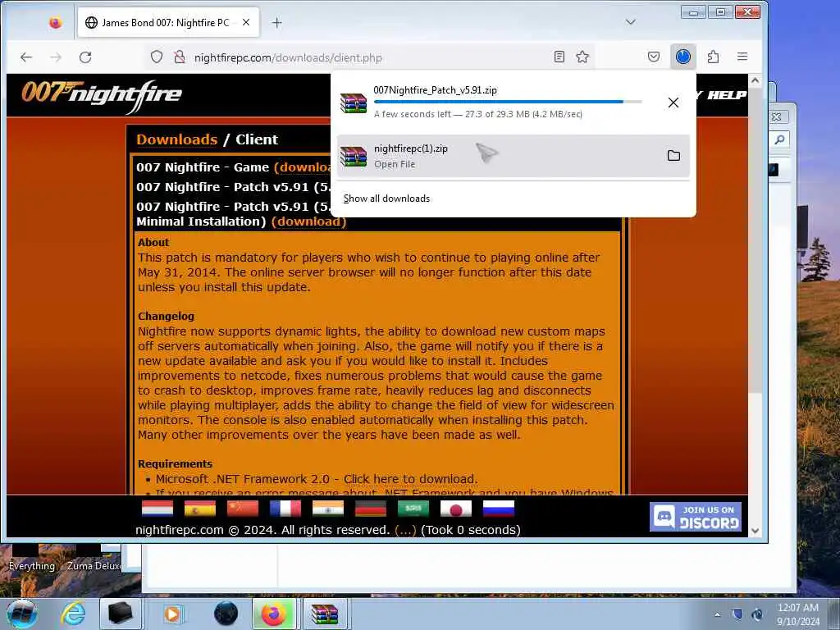
Task: Select the Chinese flag language
Action: (x=242, y=509)
